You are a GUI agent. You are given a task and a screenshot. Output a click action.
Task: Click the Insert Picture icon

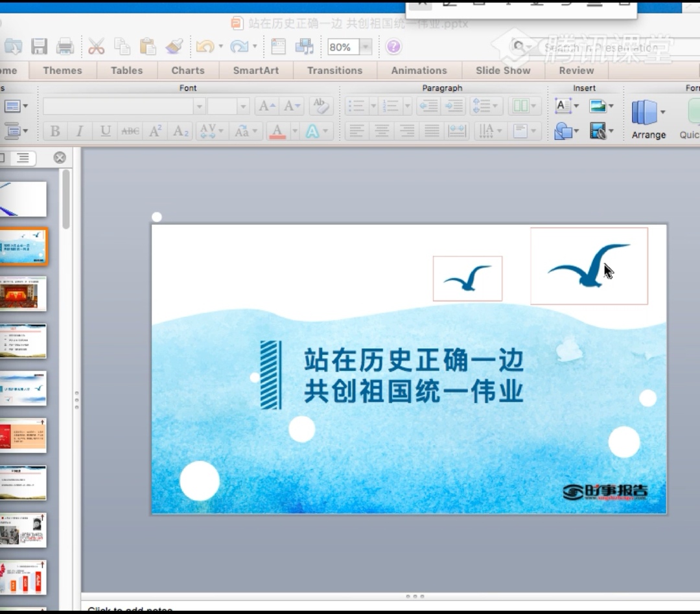[598, 106]
